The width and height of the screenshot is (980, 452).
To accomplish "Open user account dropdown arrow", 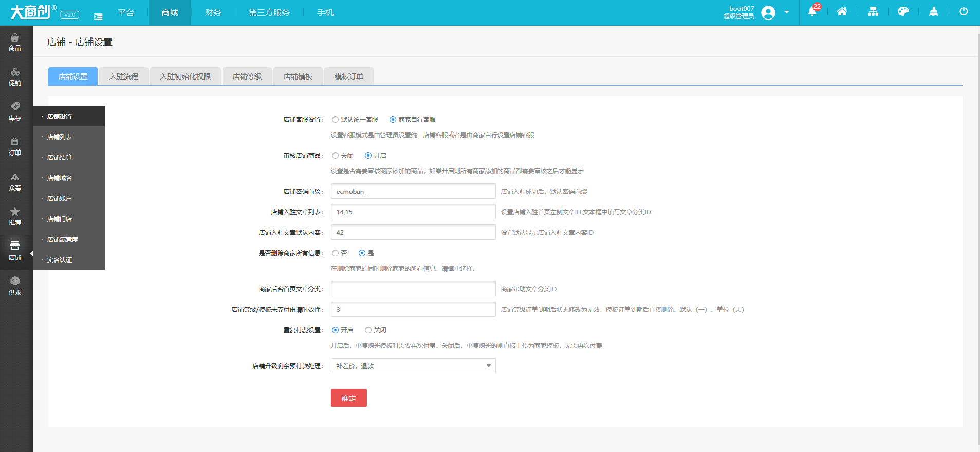I will (786, 12).
